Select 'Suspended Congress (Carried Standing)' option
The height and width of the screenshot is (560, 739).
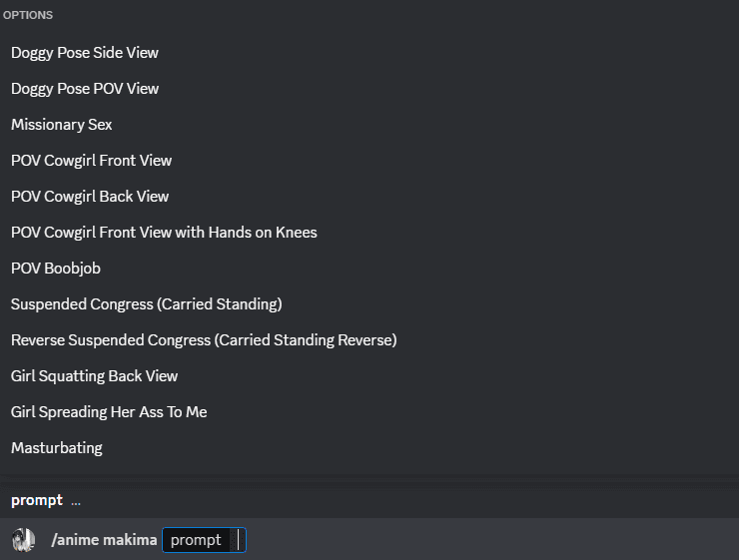[x=147, y=303]
